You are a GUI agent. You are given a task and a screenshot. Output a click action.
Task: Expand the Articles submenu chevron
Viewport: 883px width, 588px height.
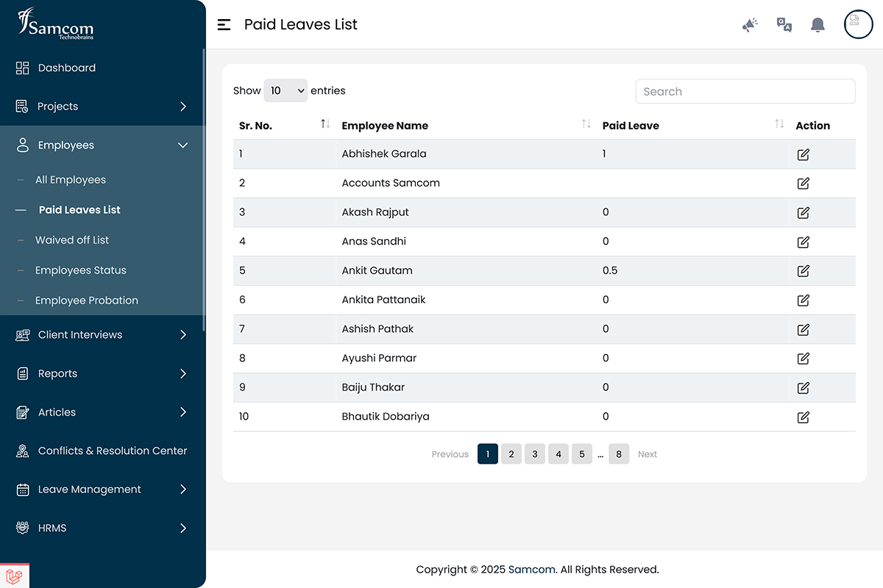[183, 412]
